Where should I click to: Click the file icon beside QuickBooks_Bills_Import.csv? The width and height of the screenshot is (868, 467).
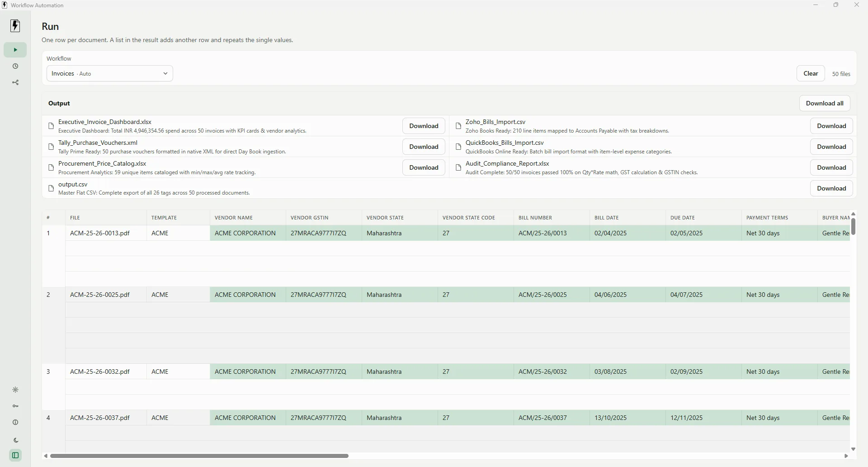pos(458,147)
